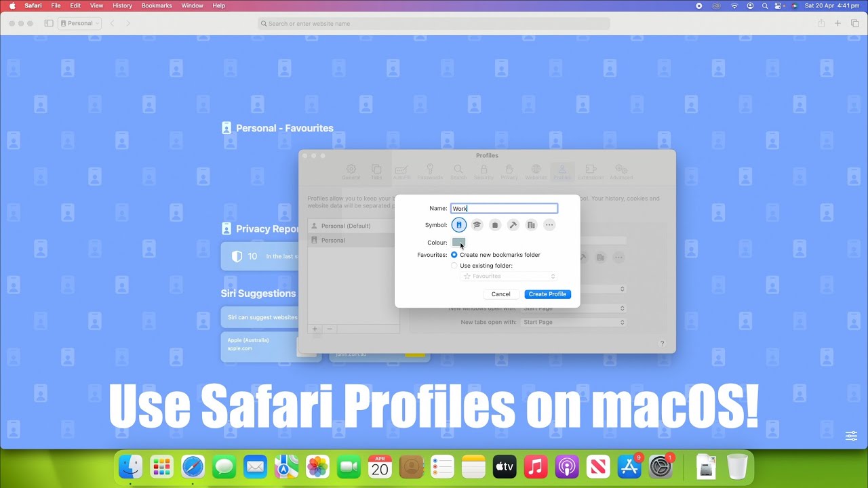Viewport: 868px width, 488px height.
Task: Click the add profile plus button
Action: [315, 329]
